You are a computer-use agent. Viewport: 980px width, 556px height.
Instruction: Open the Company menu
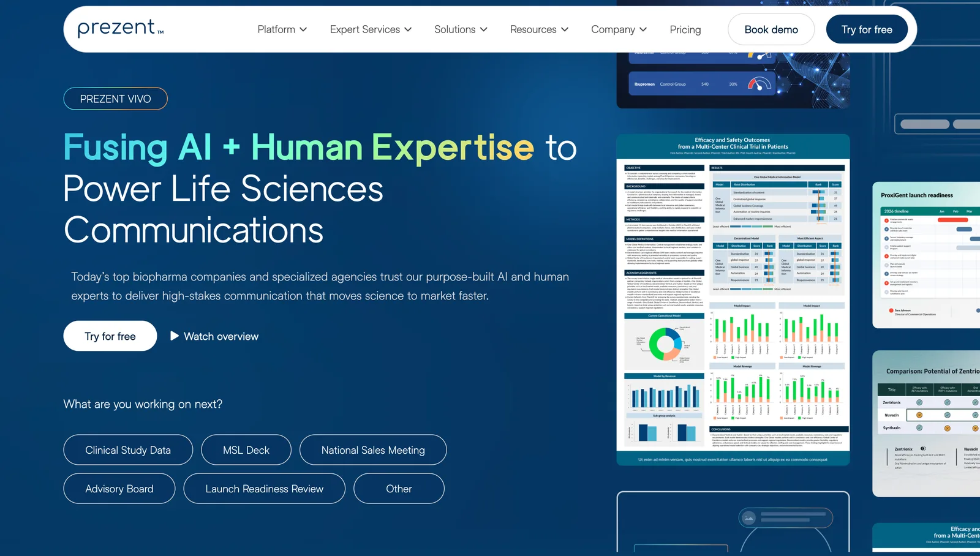point(619,29)
